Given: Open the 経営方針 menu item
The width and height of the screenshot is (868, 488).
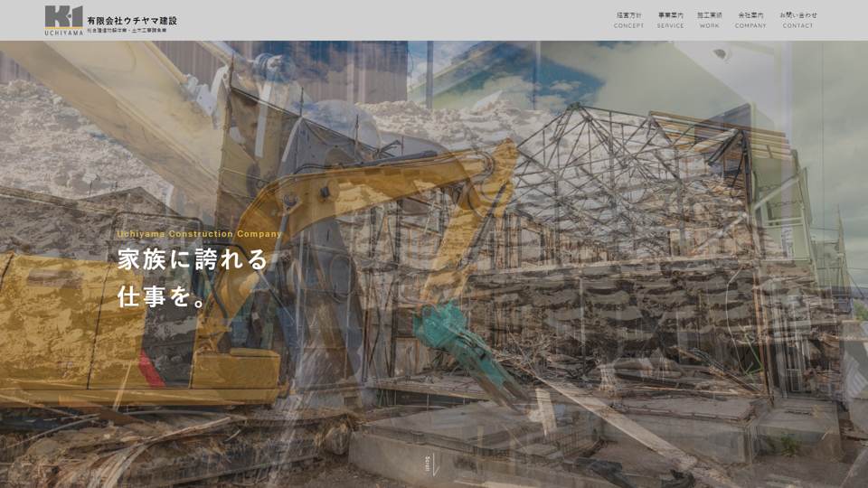Looking at the screenshot, I should (628, 15).
